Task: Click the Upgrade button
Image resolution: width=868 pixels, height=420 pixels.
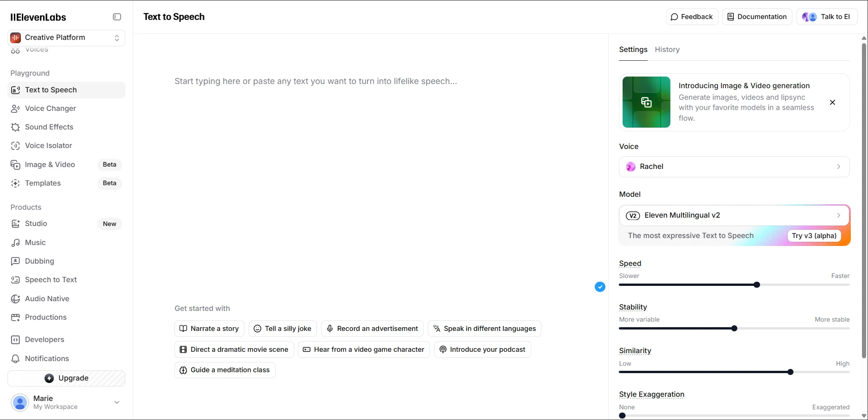Action: (x=66, y=378)
